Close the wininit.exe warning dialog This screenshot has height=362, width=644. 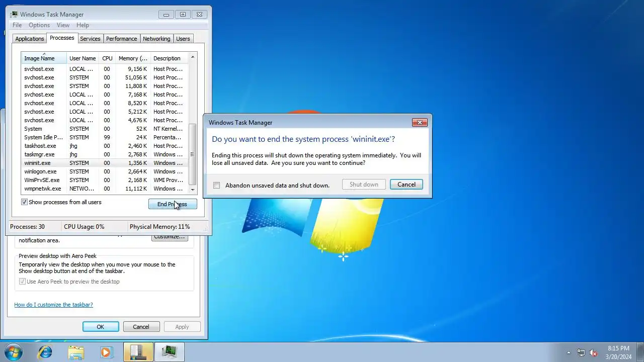pos(420,122)
